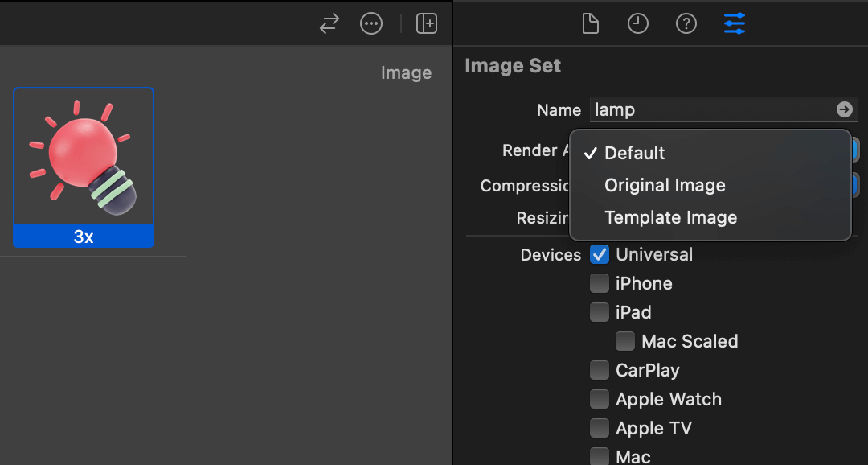
Task: Open the File inspector tab
Action: click(x=591, y=24)
